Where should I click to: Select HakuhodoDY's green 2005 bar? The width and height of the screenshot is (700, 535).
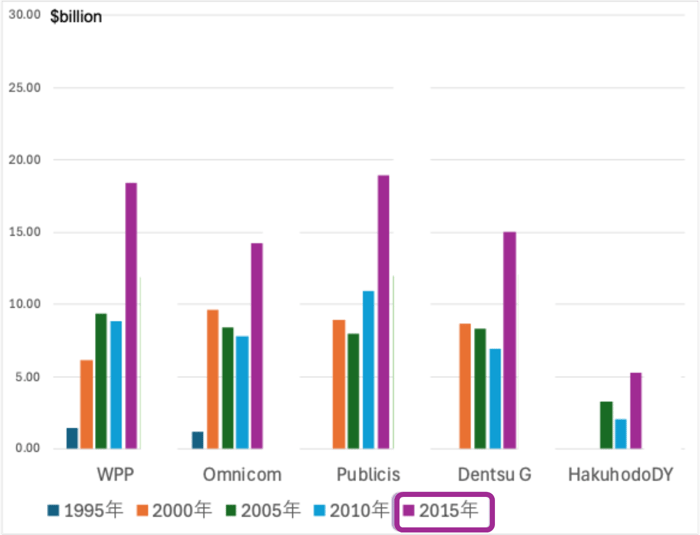tap(606, 425)
